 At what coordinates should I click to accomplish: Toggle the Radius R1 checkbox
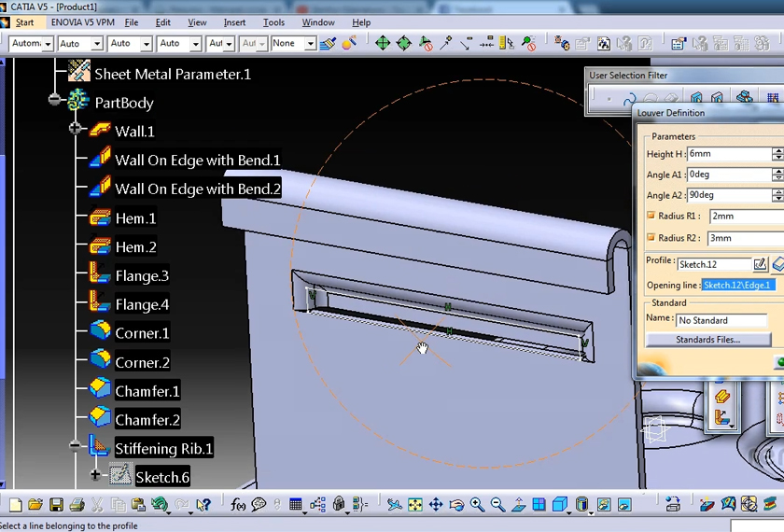(651, 216)
